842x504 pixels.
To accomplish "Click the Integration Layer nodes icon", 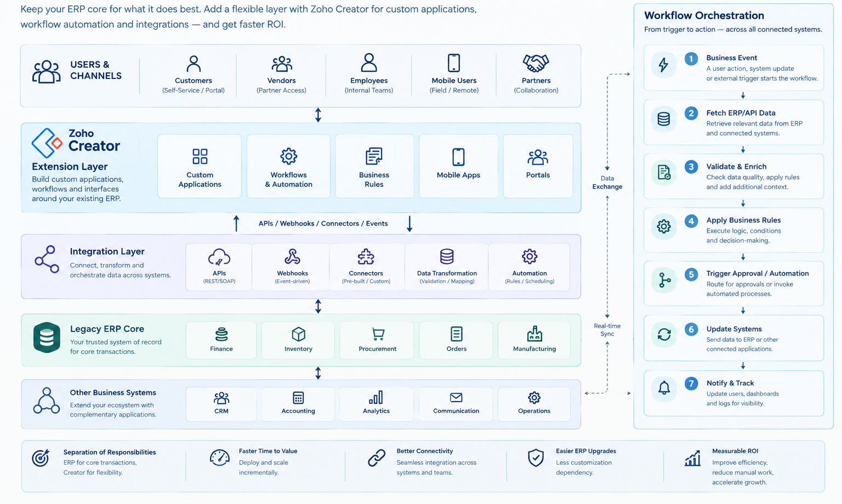I will tap(47, 259).
